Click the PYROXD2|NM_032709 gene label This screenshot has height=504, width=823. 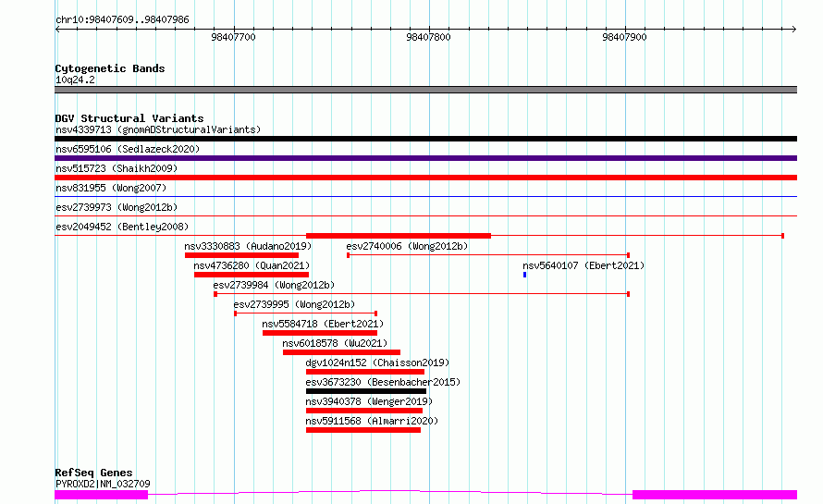[x=103, y=484]
